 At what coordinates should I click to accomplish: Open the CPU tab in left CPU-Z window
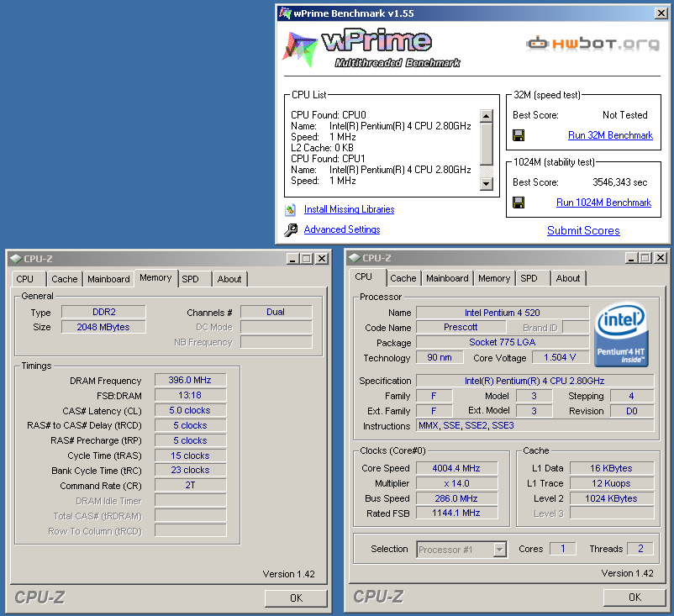point(29,279)
